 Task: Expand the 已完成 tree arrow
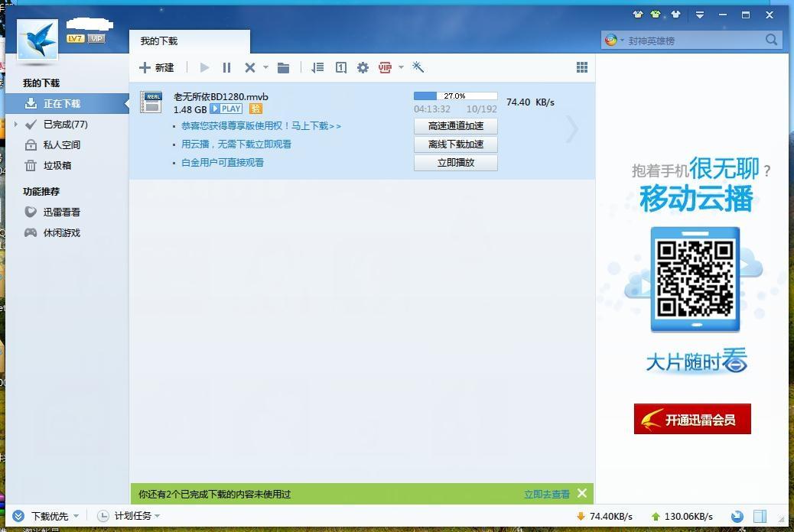pos(16,124)
